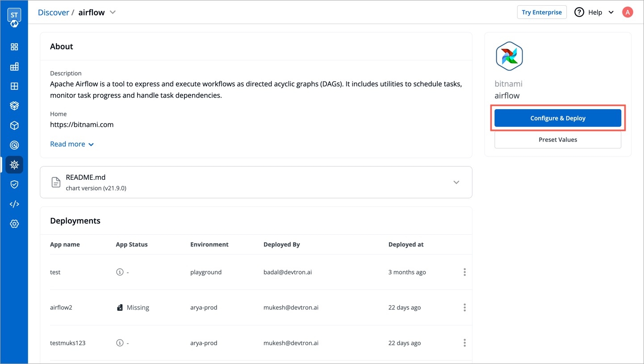Open the helm wheel chart store icon

[x=14, y=165]
